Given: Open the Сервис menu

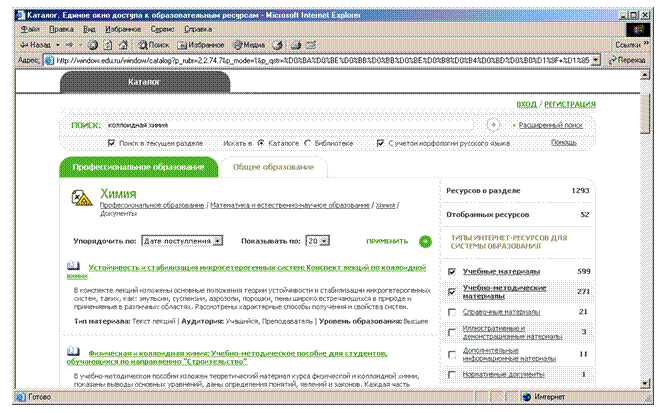Looking at the screenshot, I should pos(162,29).
